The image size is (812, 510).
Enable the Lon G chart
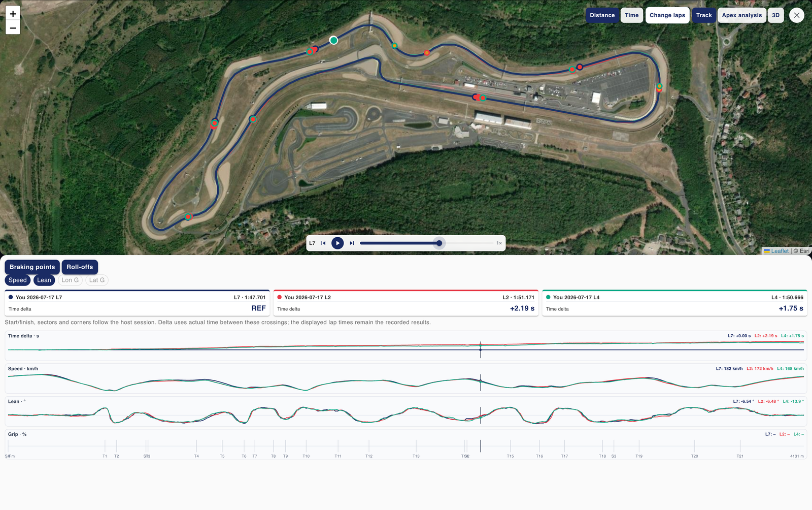tap(70, 280)
